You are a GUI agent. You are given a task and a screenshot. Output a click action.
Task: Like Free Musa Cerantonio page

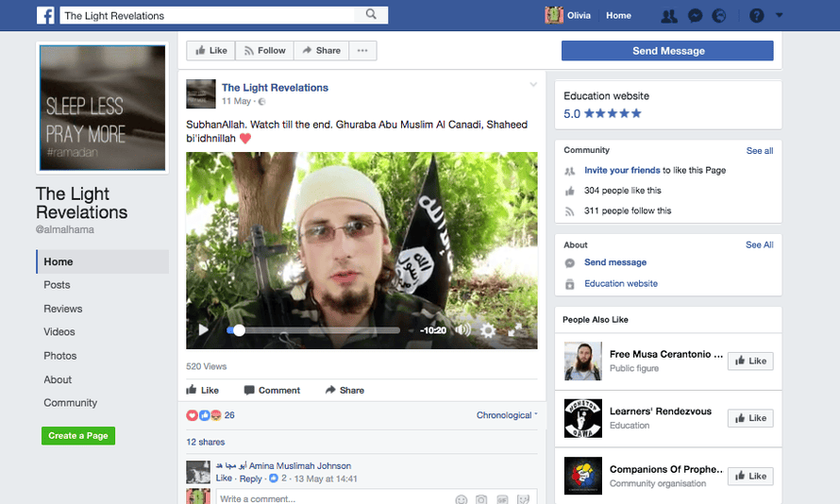click(750, 361)
